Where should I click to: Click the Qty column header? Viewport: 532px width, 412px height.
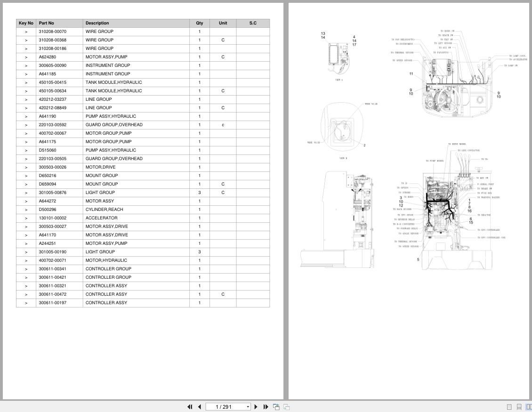pyautogui.click(x=200, y=23)
